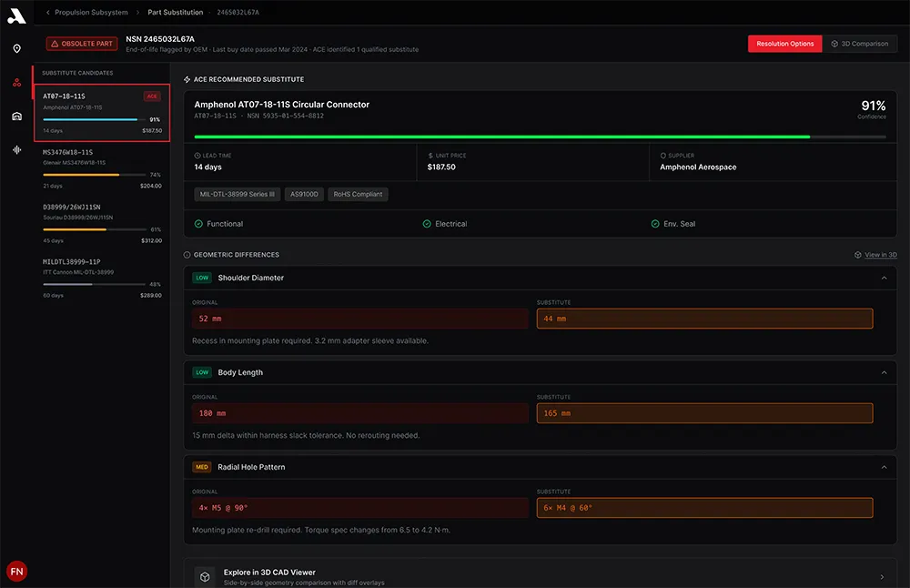The height and width of the screenshot is (588, 910).
Task: Click the Amphenol AT07-18-11S Circular Connector title
Action: click(x=281, y=105)
